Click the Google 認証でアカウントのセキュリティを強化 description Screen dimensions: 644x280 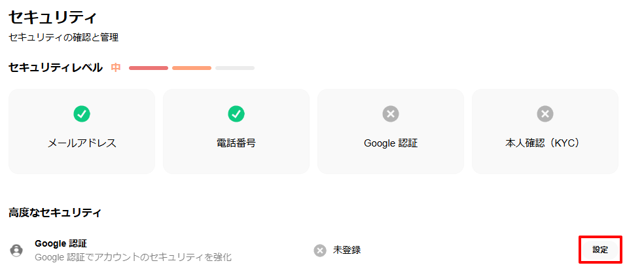(x=133, y=257)
